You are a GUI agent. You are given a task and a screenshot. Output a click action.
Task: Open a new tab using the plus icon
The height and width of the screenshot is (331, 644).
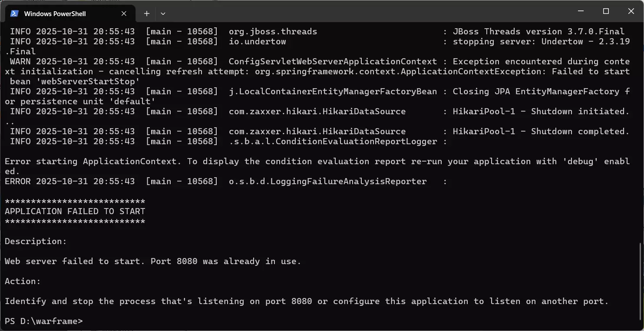(x=146, y=13)
